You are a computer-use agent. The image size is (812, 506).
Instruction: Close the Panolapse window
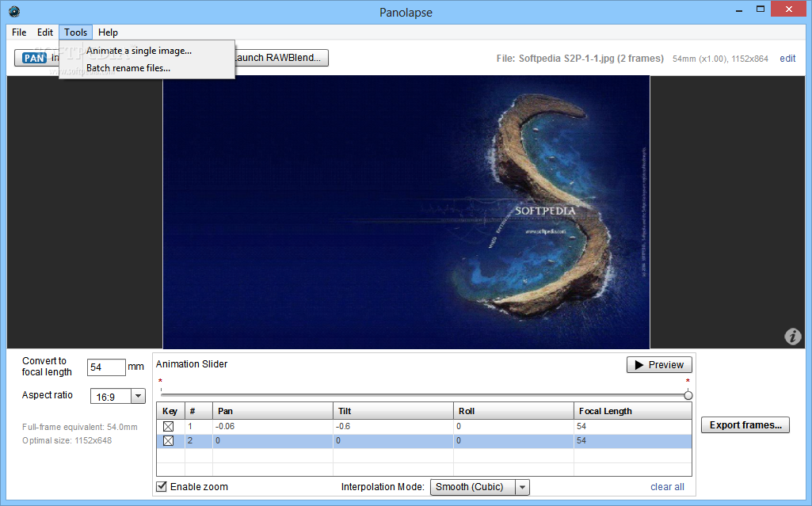789,9
